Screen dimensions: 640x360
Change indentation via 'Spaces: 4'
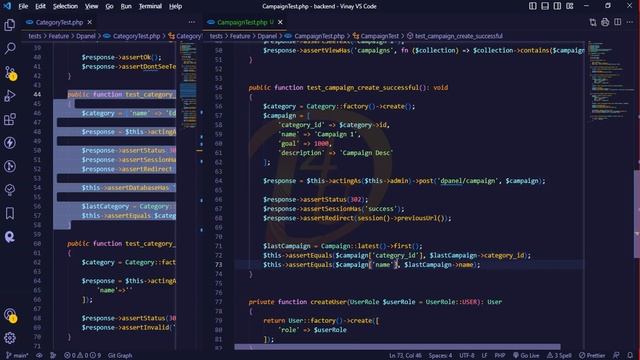point(440,356)
